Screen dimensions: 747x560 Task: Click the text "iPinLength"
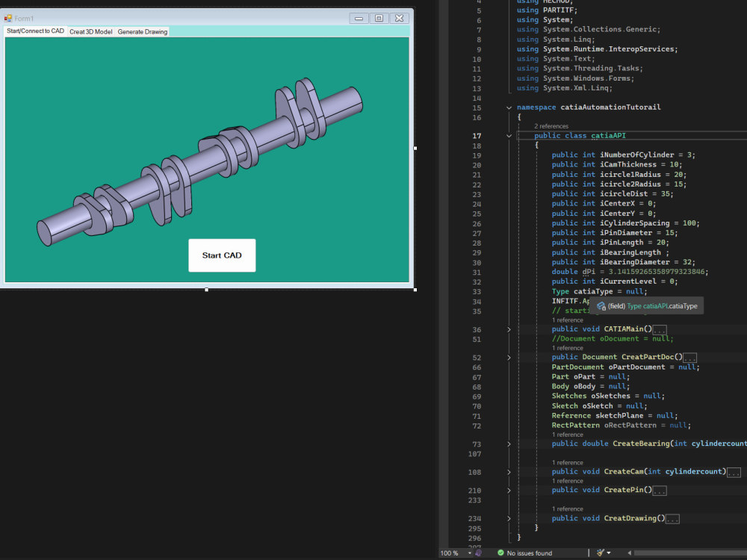coord(622,243)
